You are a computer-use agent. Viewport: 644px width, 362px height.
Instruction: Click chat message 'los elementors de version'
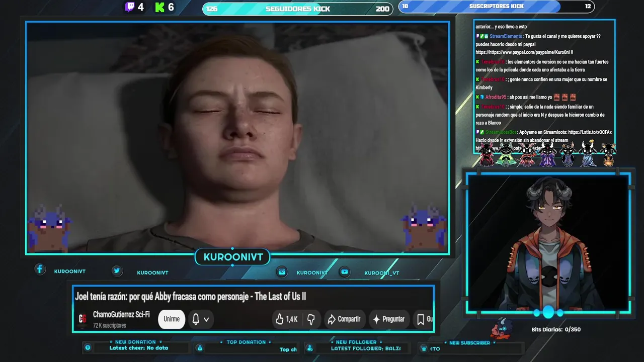tap(542, 66)
